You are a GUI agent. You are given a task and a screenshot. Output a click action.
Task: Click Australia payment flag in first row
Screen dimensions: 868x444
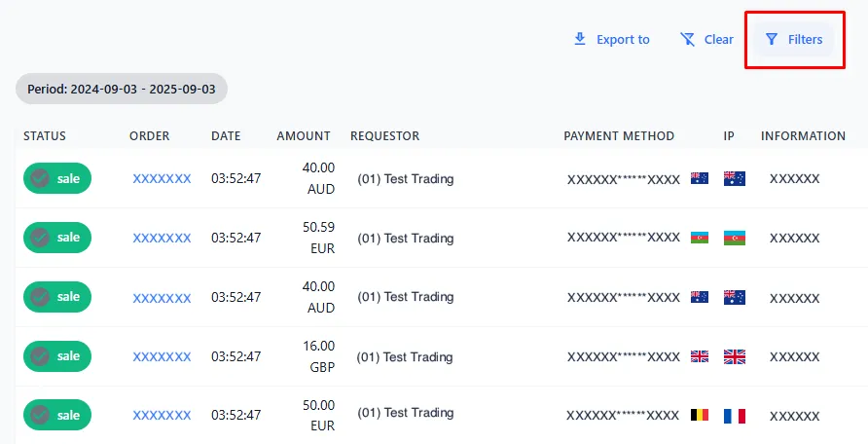(x=699, y=179)
